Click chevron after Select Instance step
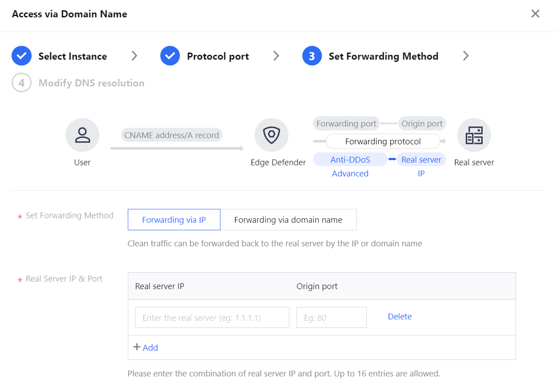Screen dimensions: 557x392 tap(134, 56)
